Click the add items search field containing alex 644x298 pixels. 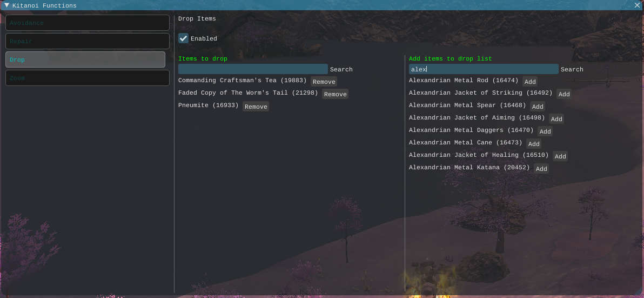484,69
